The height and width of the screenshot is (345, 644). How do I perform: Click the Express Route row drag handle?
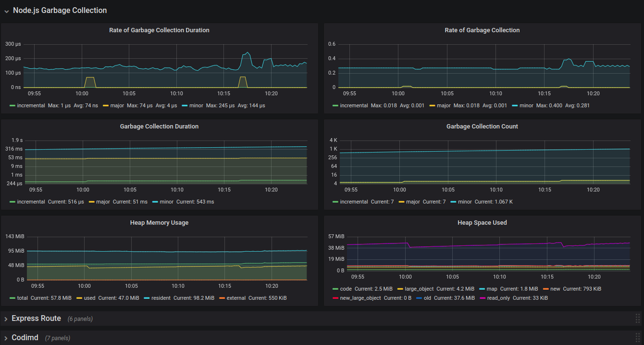[638, 319]
